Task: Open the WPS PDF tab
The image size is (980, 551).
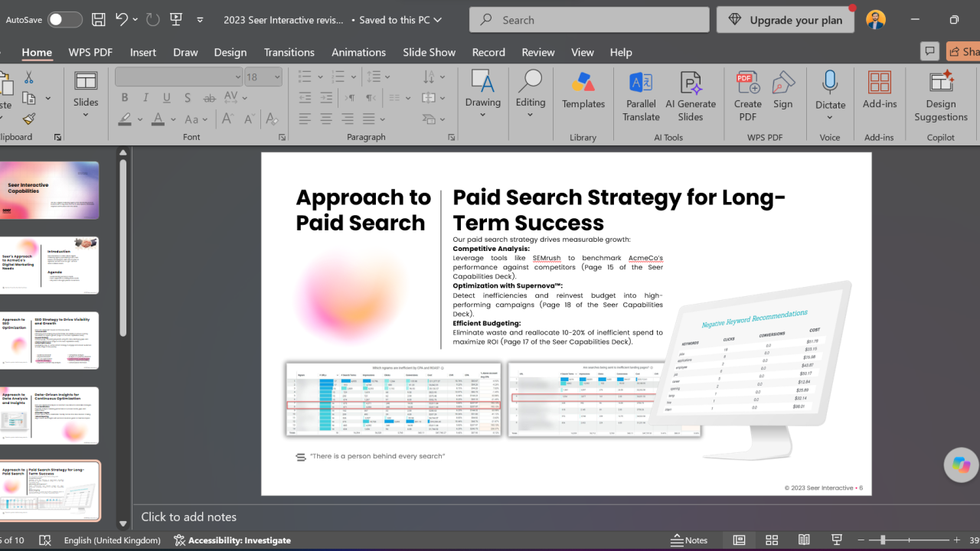Action: pos(90,52)
